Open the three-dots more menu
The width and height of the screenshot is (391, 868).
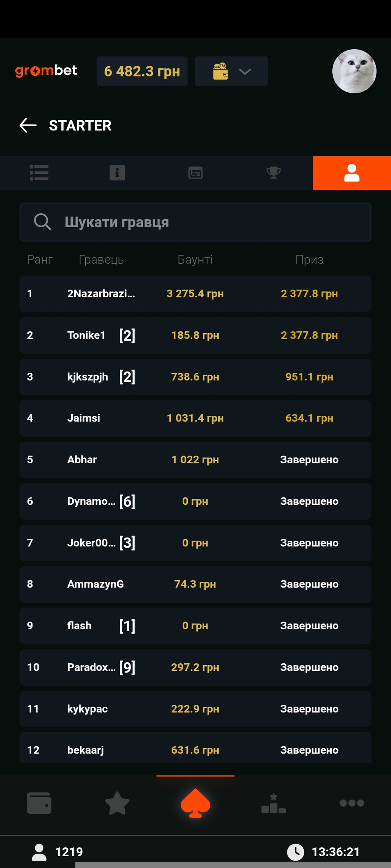[352, 803]
